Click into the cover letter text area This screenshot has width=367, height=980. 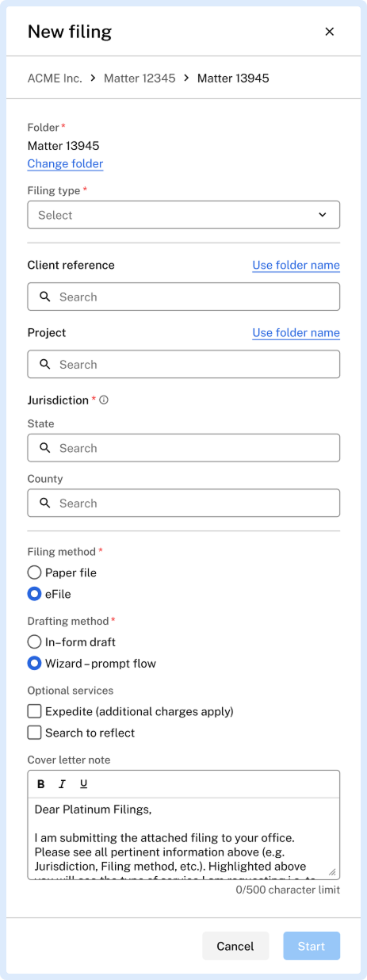[x=184, y=838]
